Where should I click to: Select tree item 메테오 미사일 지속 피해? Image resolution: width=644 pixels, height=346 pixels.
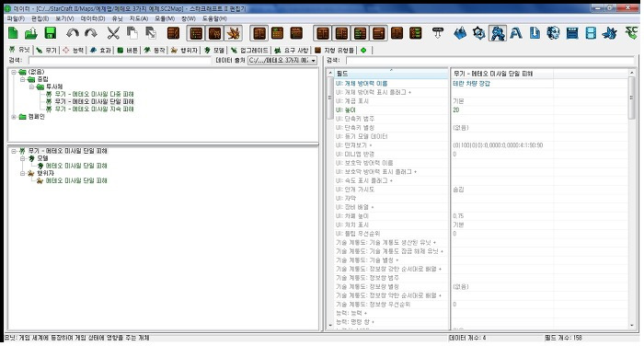pos(94,109)
